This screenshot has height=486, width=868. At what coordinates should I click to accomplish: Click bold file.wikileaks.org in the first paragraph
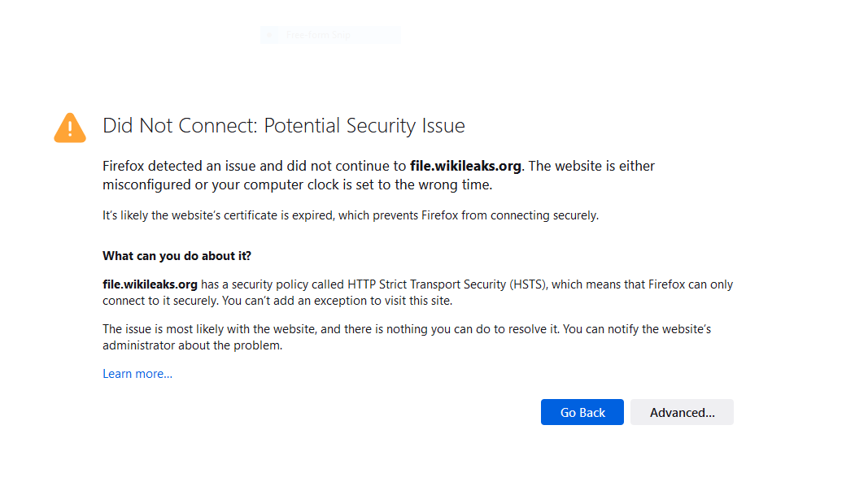[x=465, y=166]
